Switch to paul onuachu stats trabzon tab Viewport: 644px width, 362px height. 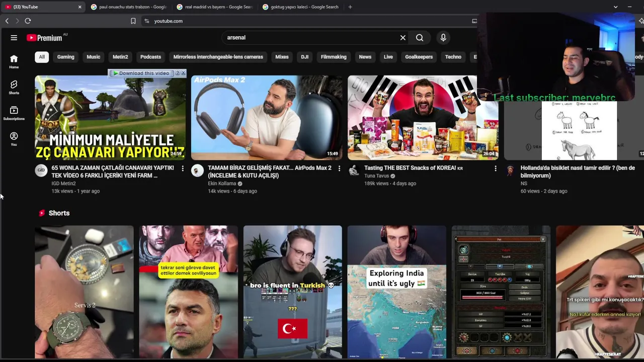click(x=129, y=7)
